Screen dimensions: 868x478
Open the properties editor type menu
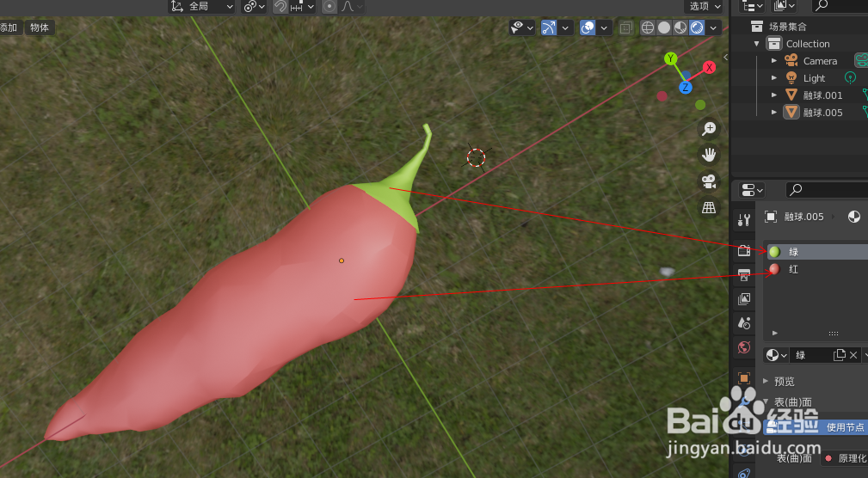pos(753,190)
